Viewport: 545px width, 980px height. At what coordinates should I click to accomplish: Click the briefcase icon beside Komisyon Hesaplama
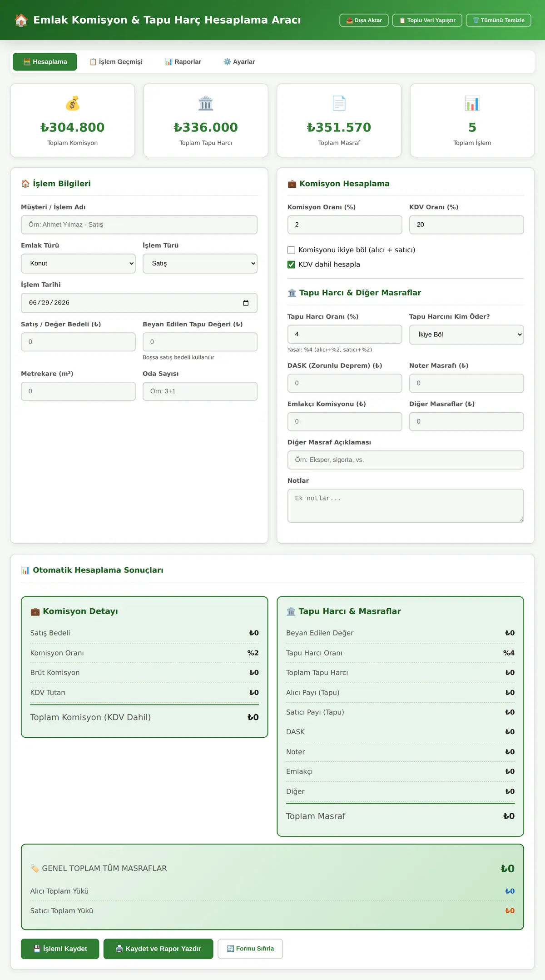pyautogui.click(x=292, y=184)
